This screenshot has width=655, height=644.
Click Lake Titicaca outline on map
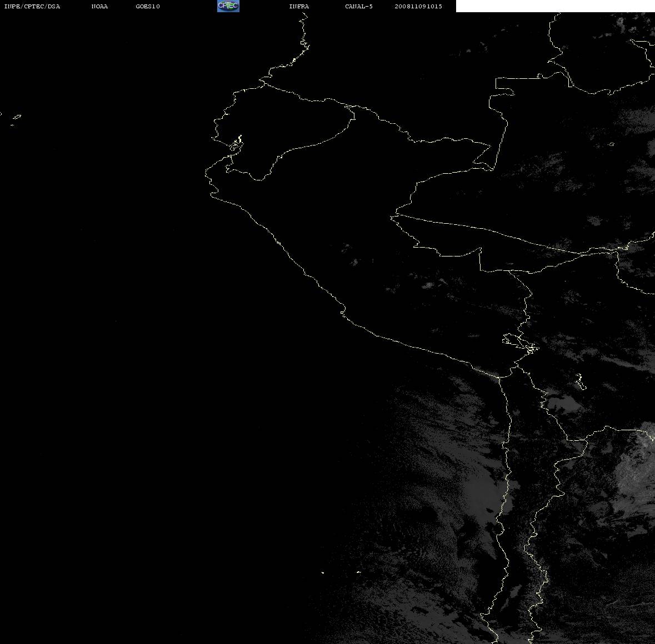pos(521,343)
